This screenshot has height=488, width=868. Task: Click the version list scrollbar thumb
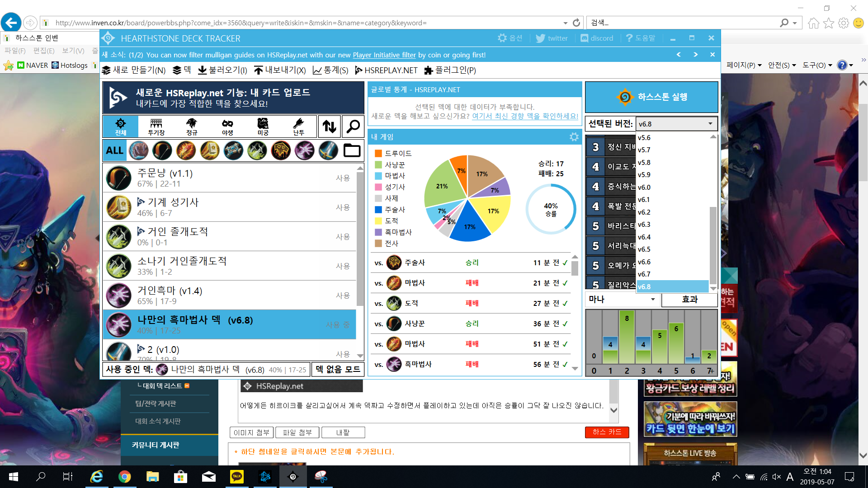pyautogui.click(x=713, y=245)
